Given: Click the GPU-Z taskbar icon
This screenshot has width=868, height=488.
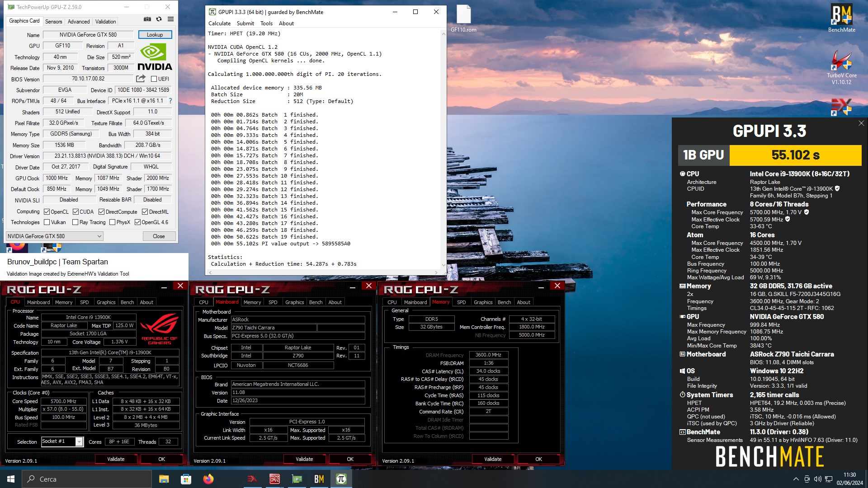Looking at the screenshot, I should pyautogui.click(x=297, y=479).
